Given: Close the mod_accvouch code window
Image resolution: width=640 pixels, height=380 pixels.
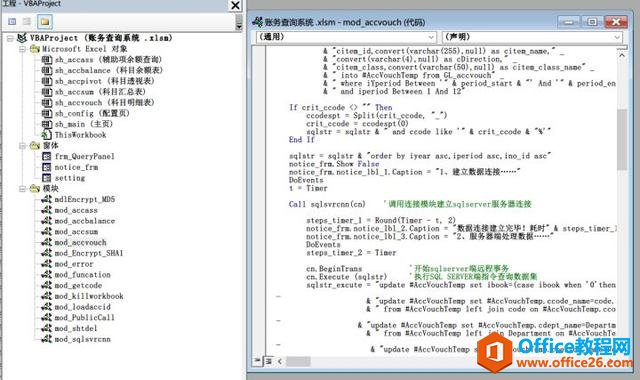Looking at the screenshot, I should (x=615, y=22).
